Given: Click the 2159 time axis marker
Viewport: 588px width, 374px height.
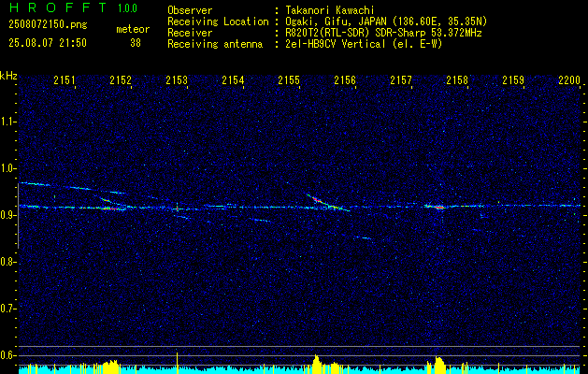Looking at the screenshot, I should [513, 79].
